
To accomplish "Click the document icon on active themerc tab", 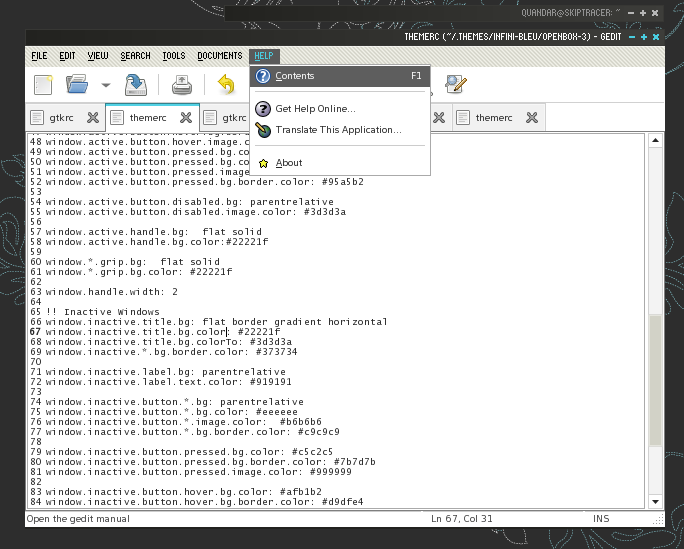I will [116, 117].
